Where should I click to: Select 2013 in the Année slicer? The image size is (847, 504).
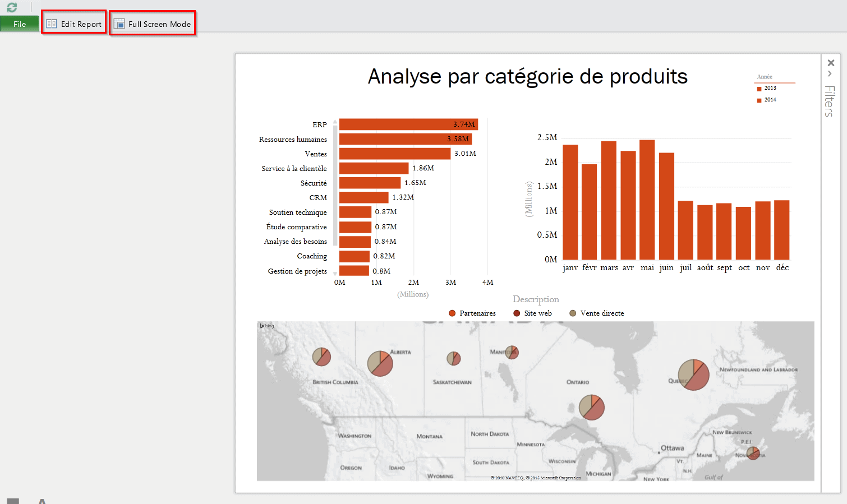pyautogui.click(x=770, y=88)
